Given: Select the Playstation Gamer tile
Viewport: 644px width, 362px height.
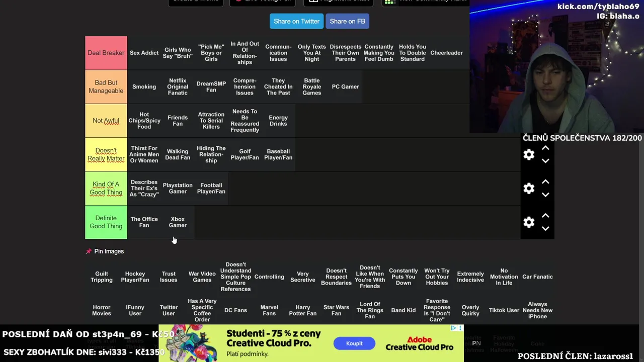Looking at the screenshot, I should click(178, 188).
